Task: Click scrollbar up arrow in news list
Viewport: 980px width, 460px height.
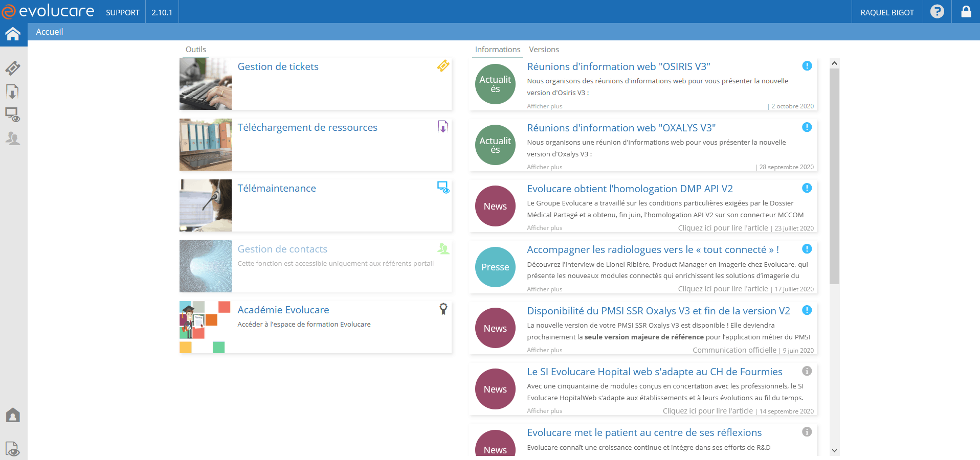Action: click(x=834, y=63)
